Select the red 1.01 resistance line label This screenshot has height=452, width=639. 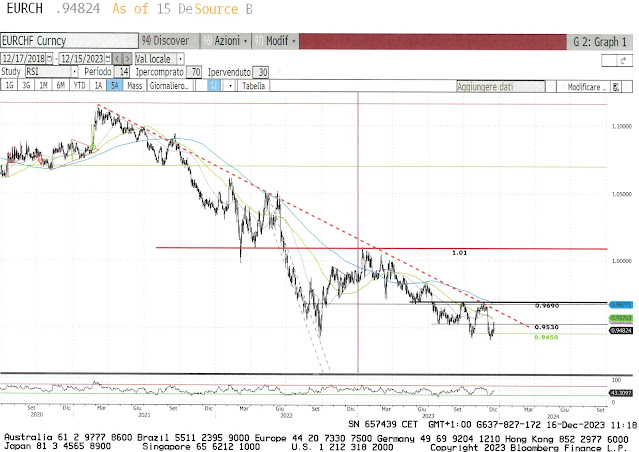click(x=459, y=253)
